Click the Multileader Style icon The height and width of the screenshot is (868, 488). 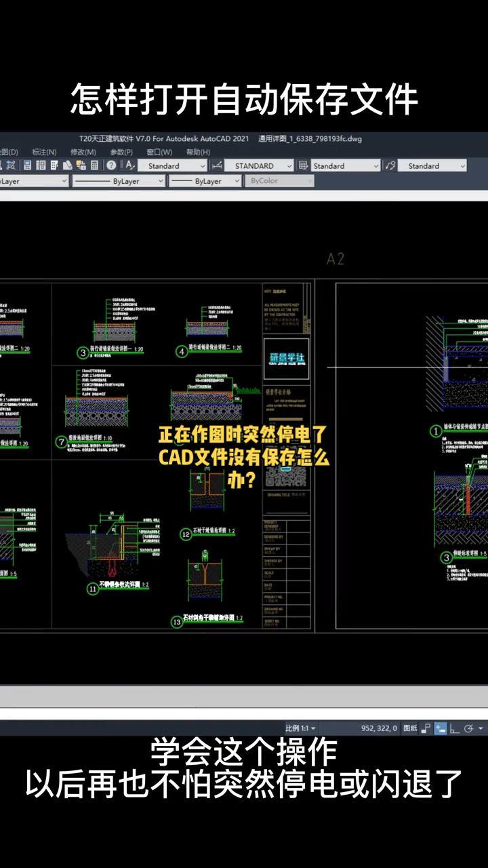point(390,165)
